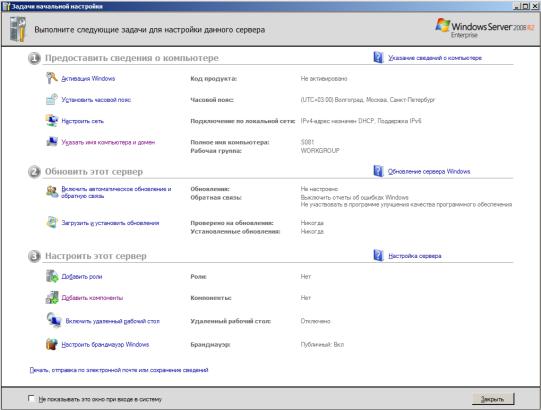The width and height of the screenshot is (541, 410).
Task: Click help book icon beside Указание сведений о компьютере
Action: [378, 57]
